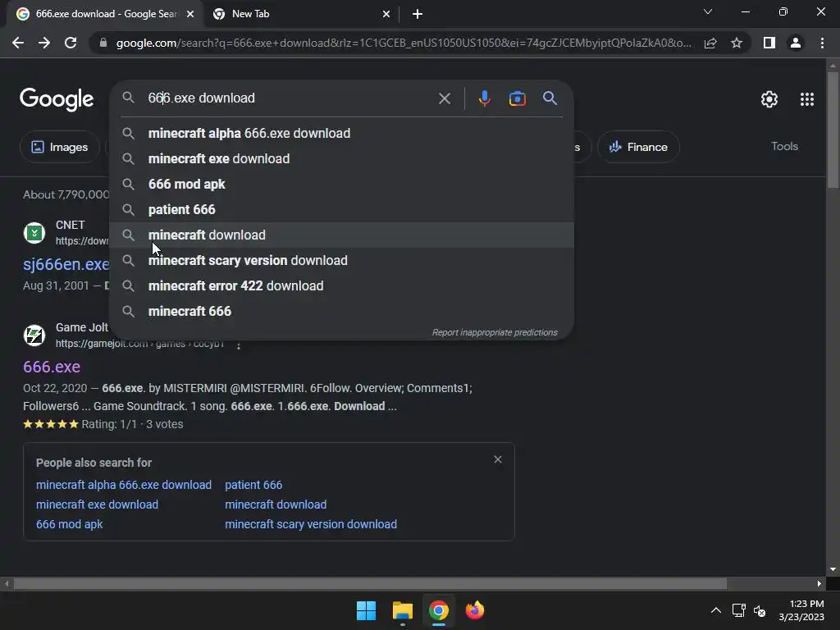Go back using browser back arrow

pos(18,43)
